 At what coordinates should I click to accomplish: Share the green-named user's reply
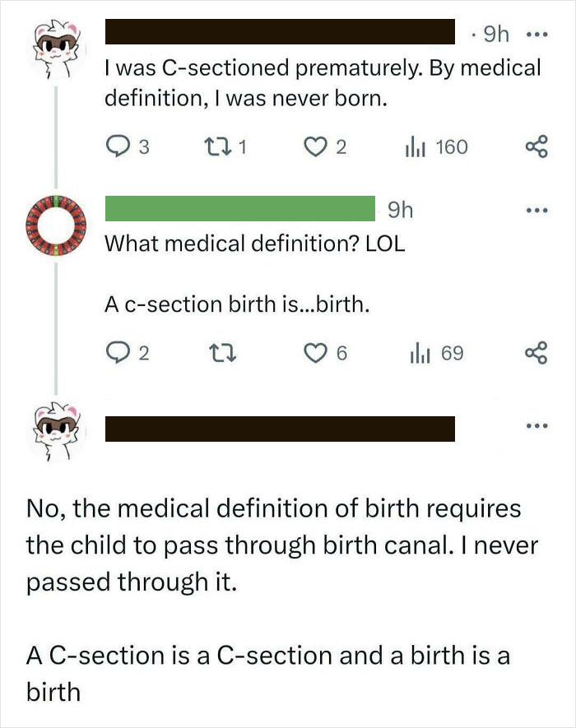(539, 353)
